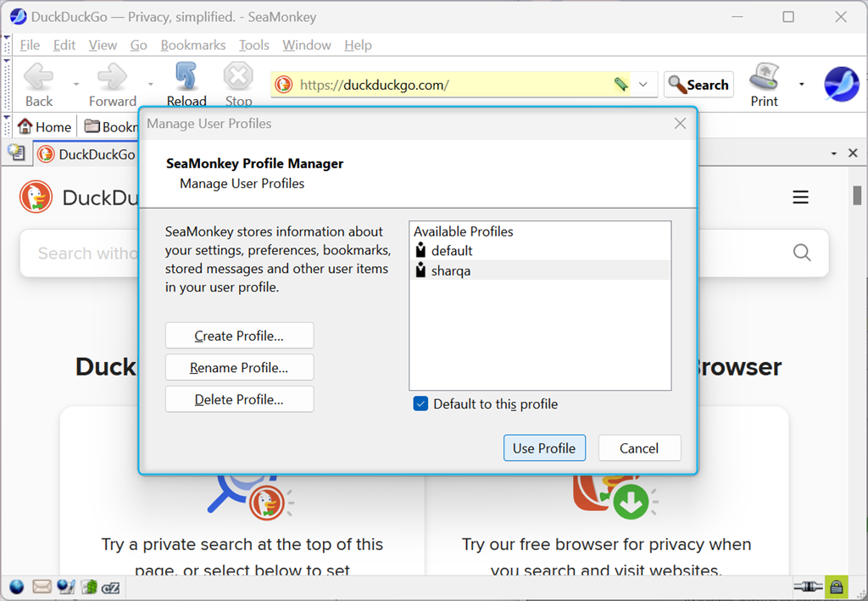
Task: Click the Stop loading button
Action: coord(238,85)
